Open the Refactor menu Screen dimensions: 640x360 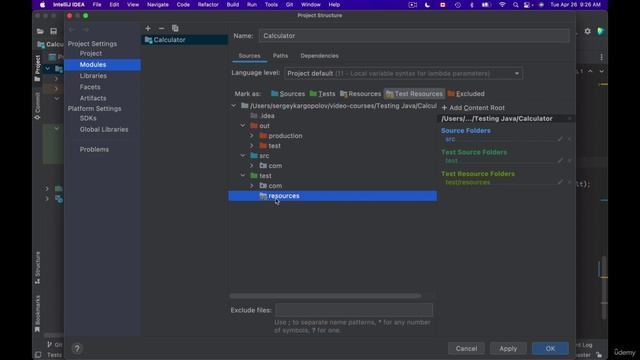pyautogui.click(x=208, y=5)
